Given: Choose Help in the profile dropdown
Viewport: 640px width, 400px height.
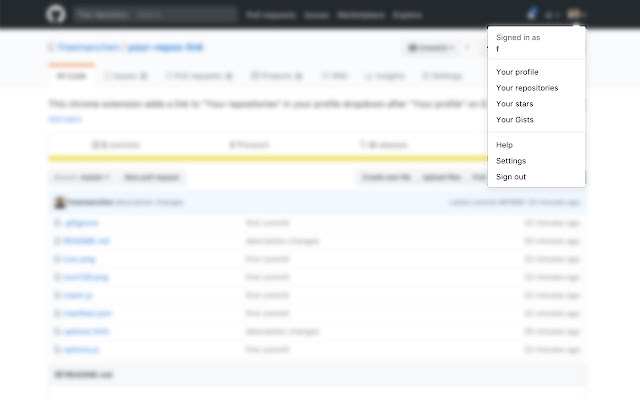Looking at the screenshot, I should [x=504, y=145].
